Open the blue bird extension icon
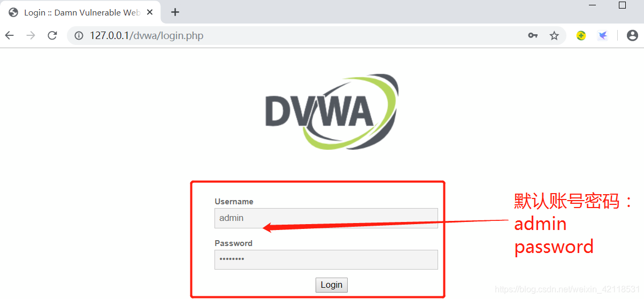Screen dimensions: 644x299 pyautogui.click(x=603, y=36)
